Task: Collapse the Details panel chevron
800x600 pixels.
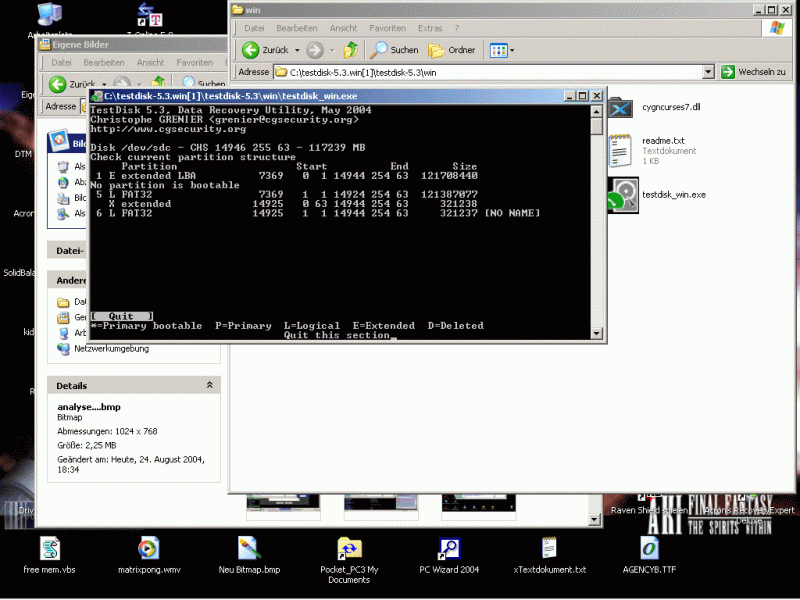Action: click(x=209, y=385)
